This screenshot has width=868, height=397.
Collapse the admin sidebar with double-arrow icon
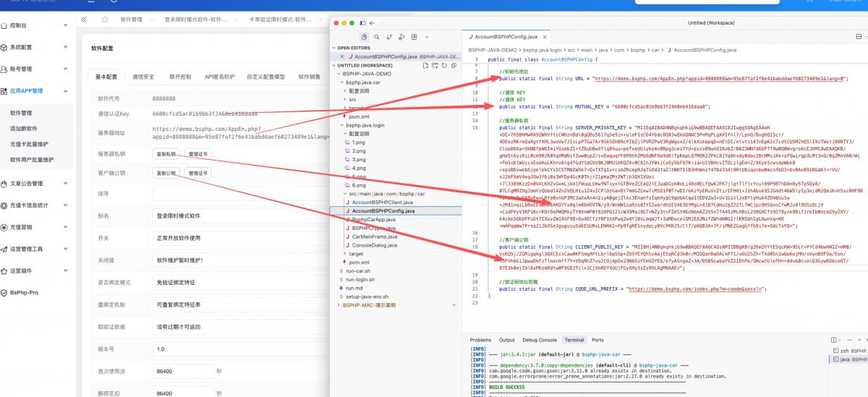click(x=85, y=20)
